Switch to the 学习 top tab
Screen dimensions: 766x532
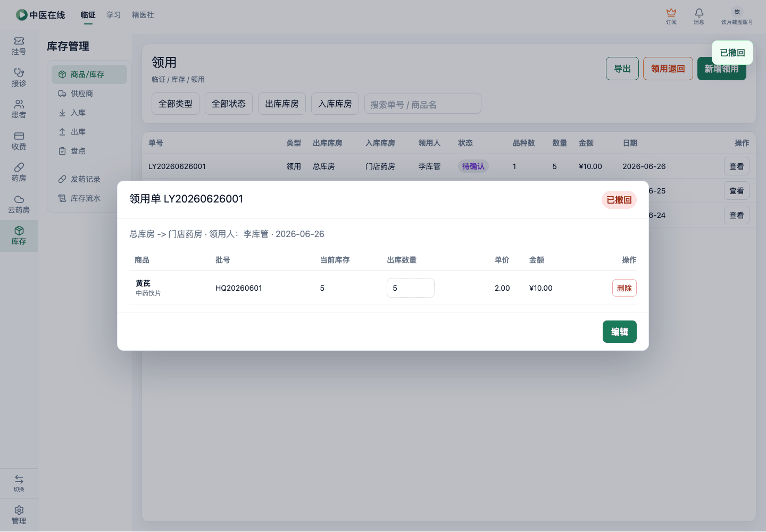[114, 15]
